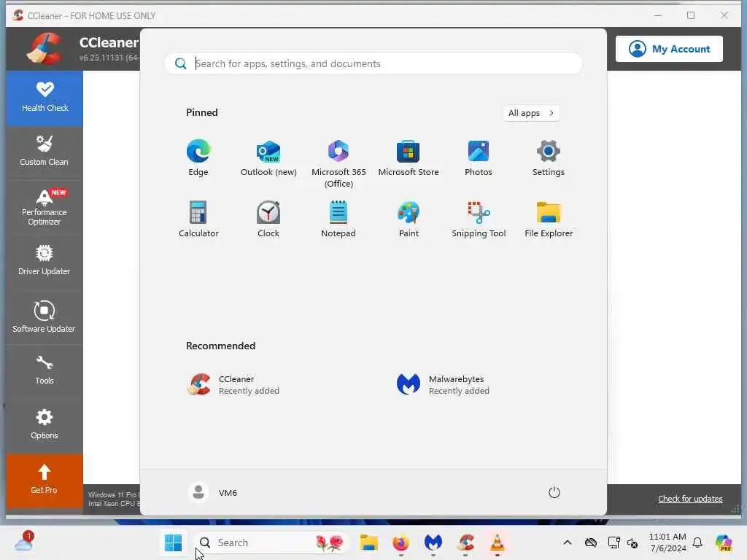Open Malwarebytes from taskbar

pos(433,542)
